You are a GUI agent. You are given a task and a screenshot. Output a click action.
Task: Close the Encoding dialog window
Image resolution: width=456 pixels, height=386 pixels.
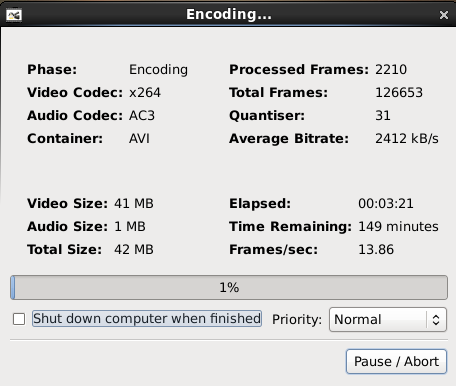click(444, 15)
